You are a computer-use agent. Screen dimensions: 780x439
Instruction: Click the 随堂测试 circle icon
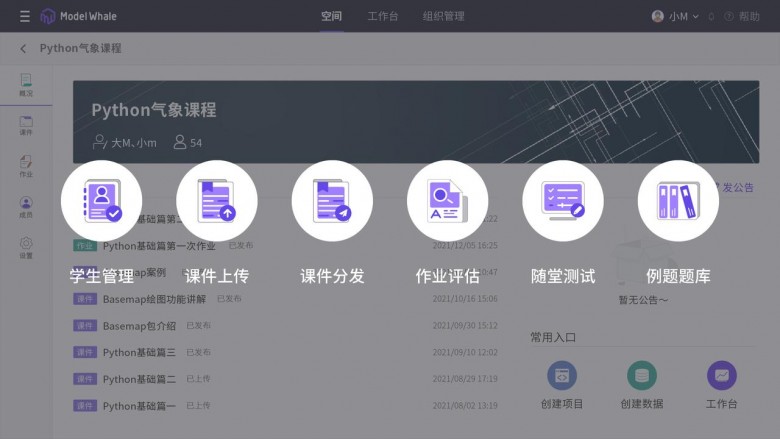pyautogui.click(x=563, y=201)
